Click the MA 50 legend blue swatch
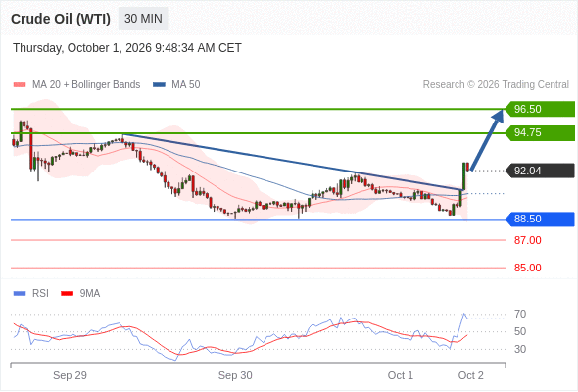 [x=159, y=85]
